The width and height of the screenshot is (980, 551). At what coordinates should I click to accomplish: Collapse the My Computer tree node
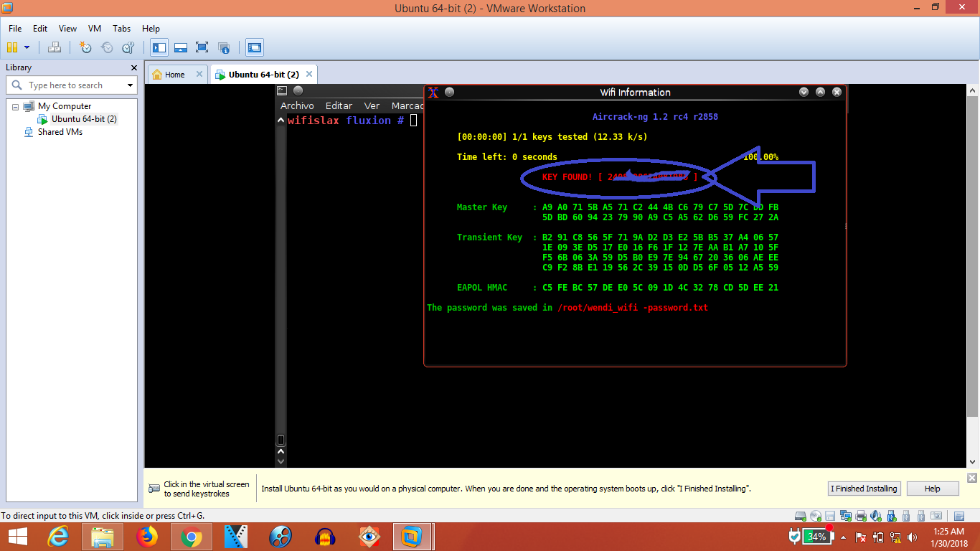coord(15,106)
